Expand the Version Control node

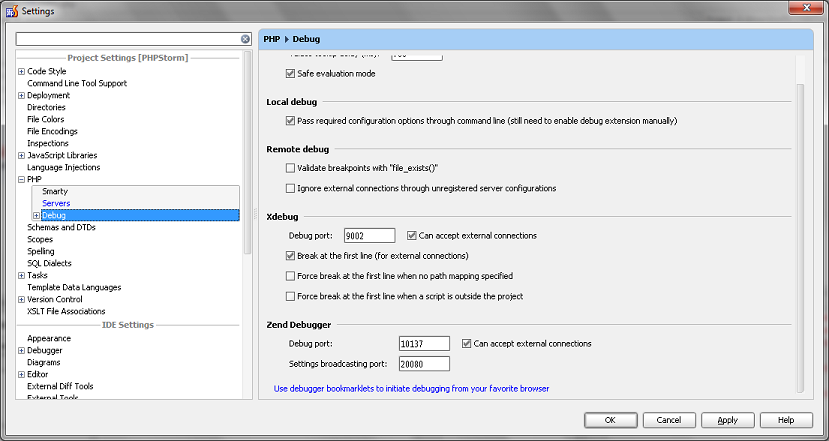(x=21, y=300)
